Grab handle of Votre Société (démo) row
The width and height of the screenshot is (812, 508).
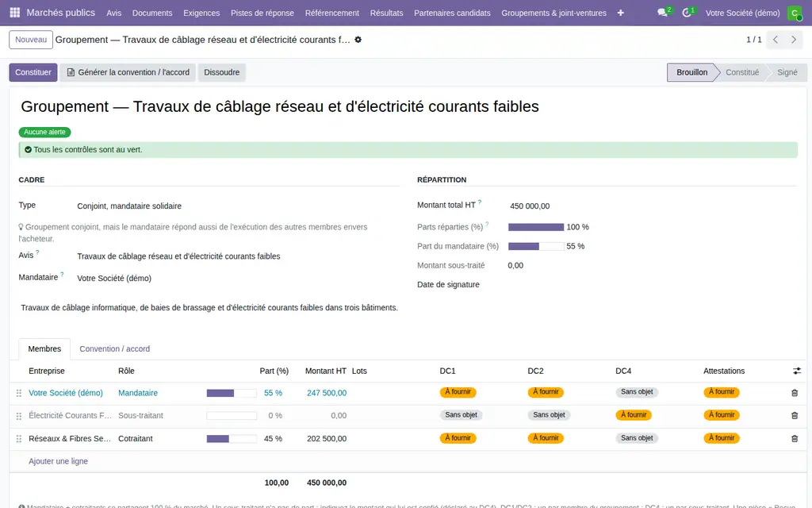(x=19, y=393)
